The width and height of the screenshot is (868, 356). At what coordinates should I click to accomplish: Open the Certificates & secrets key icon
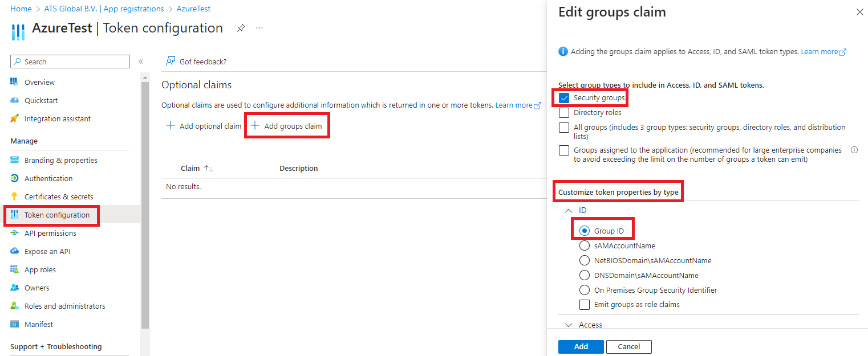click(15, 197)
